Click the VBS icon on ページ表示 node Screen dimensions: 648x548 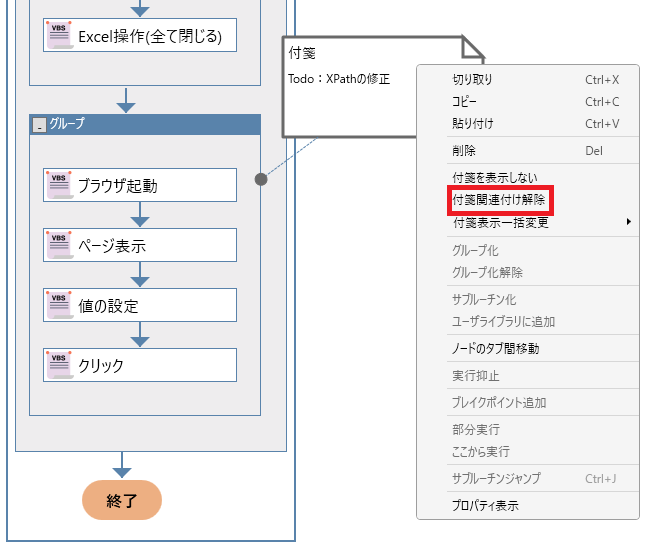(58, 244)
